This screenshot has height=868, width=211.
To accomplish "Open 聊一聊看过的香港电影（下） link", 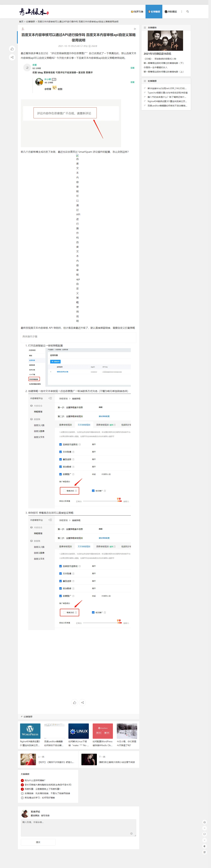I will (164, 63).
